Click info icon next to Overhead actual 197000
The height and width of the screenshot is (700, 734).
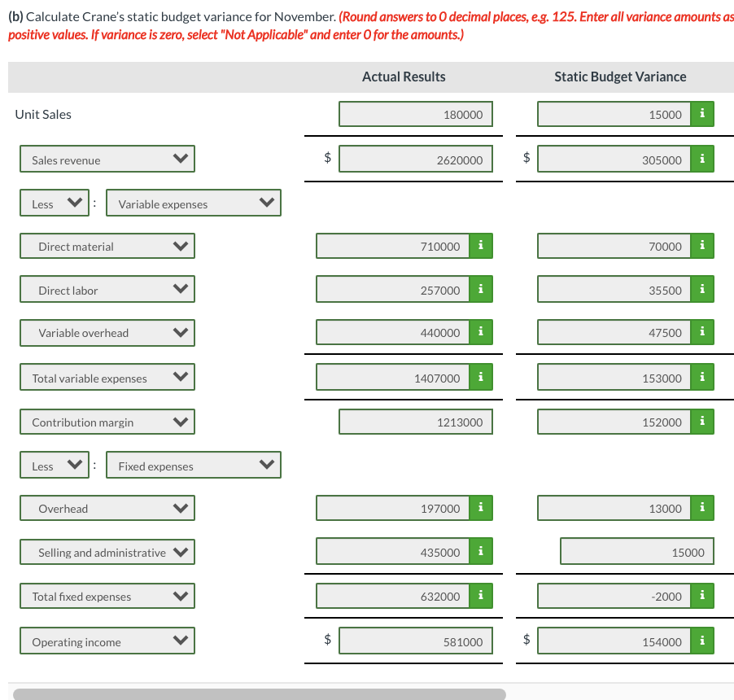pos(481,508)
